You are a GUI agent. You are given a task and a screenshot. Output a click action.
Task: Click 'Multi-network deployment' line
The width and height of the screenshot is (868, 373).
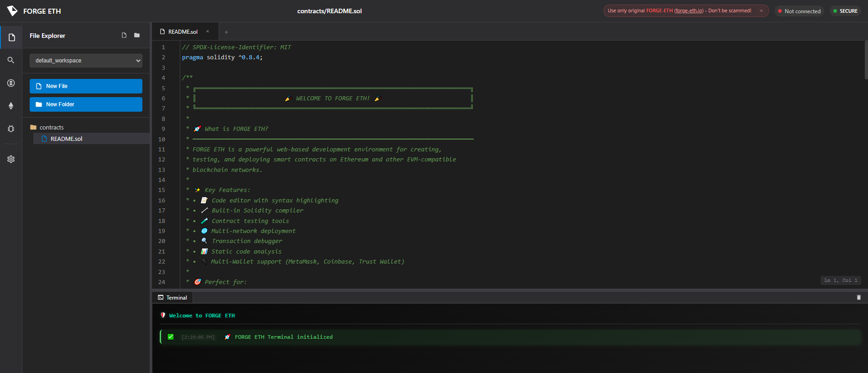pyautogui.click(x=253, y=231)
